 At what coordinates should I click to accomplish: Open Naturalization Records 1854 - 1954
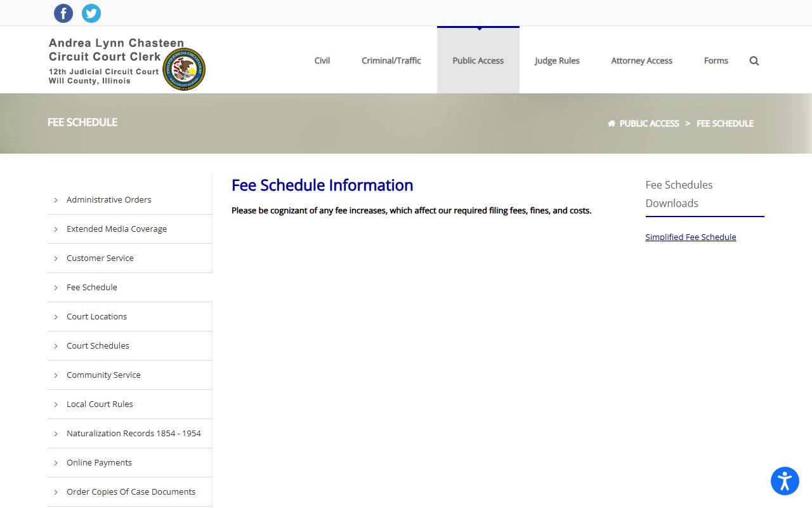134,433
